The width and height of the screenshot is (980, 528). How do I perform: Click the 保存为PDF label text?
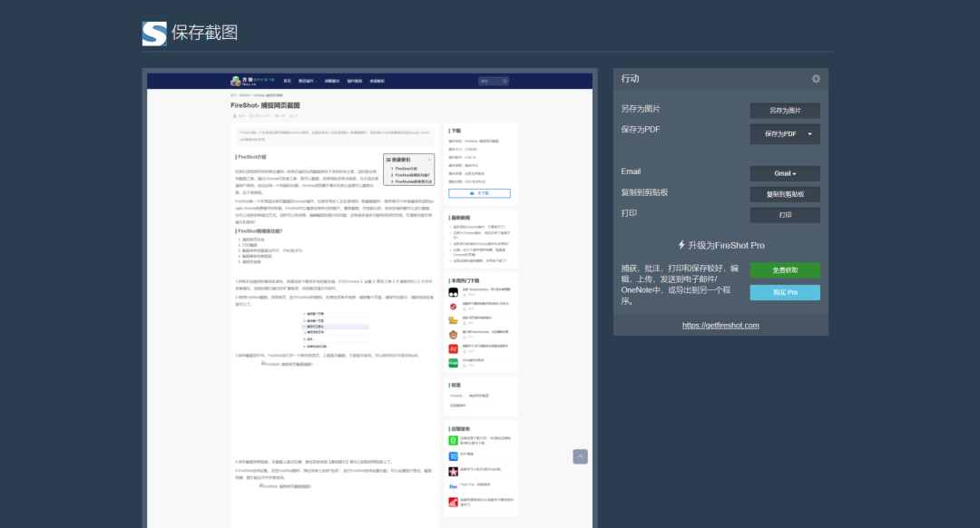(x=640, y=130)
